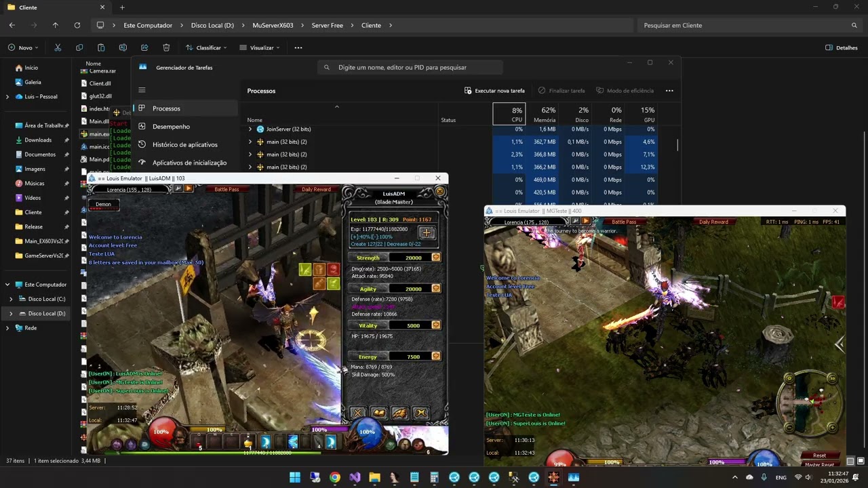Expand the JoinServer (32 bits) process row
Image resolution: width=868 pixels, height=488 pixels.
point(250,129)
